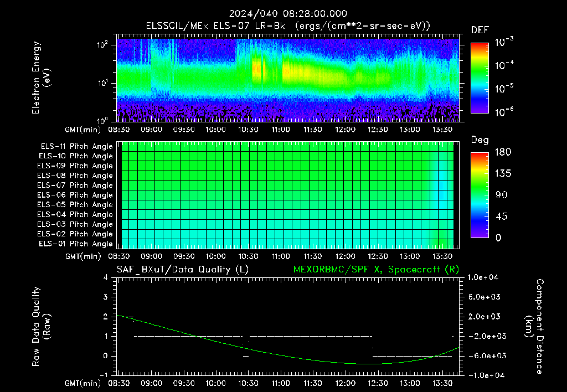
Task: Click the 6.0e+03 tick on distance axis
Action: [484, 297]
